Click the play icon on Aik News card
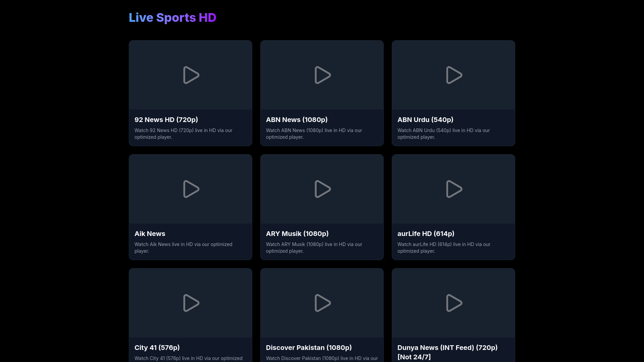644x362 pixels. click(191, 189)
